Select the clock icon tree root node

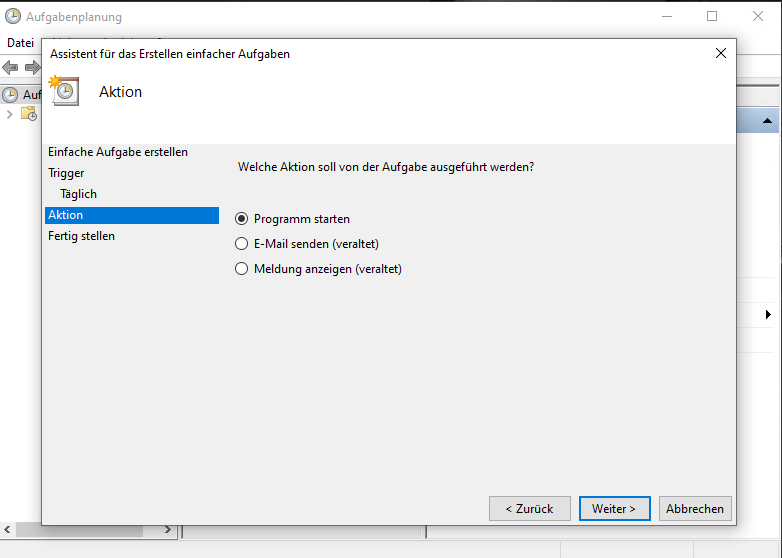click(x=10, y=95)
